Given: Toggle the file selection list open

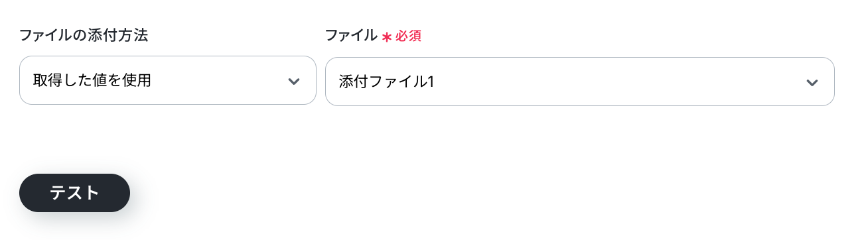Looking at the screenshot, I should [x=580, y=82].
